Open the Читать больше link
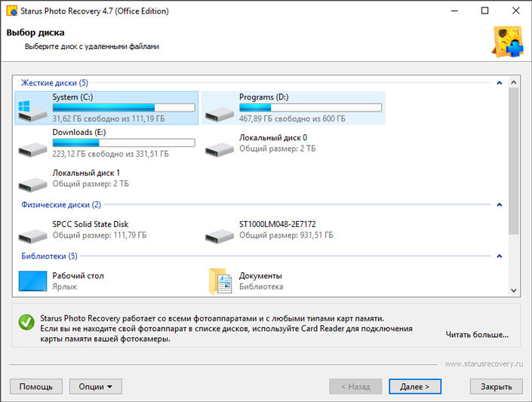 click(477, 334)
